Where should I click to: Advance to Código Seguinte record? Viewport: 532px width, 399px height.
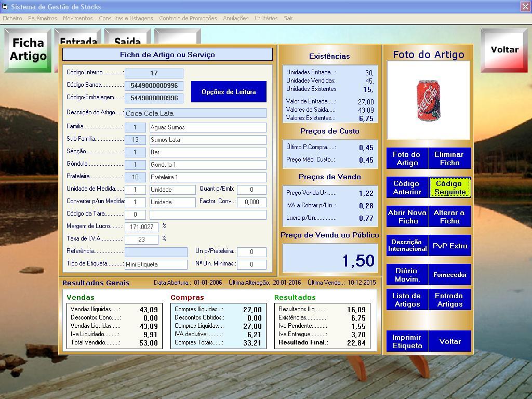pos(450,188)
